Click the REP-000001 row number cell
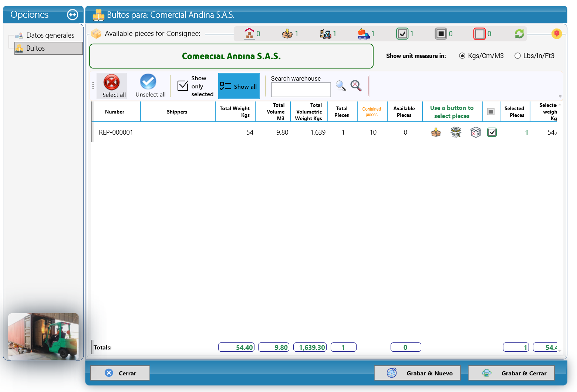 (116, 132)
